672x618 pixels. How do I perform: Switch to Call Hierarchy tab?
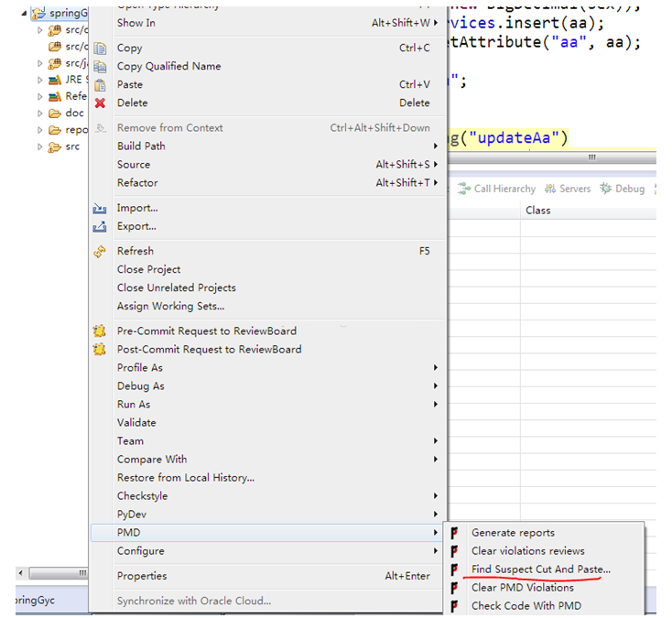(497, 189)
